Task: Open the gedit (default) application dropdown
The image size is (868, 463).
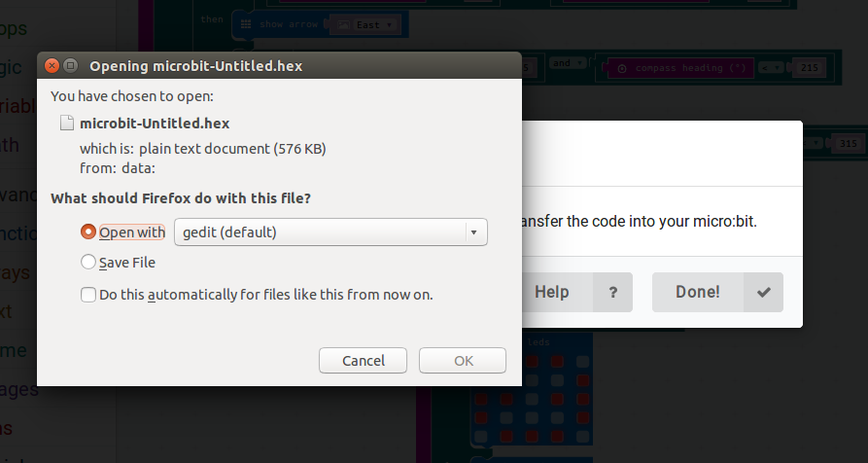Action: click(x=330, y=232)
